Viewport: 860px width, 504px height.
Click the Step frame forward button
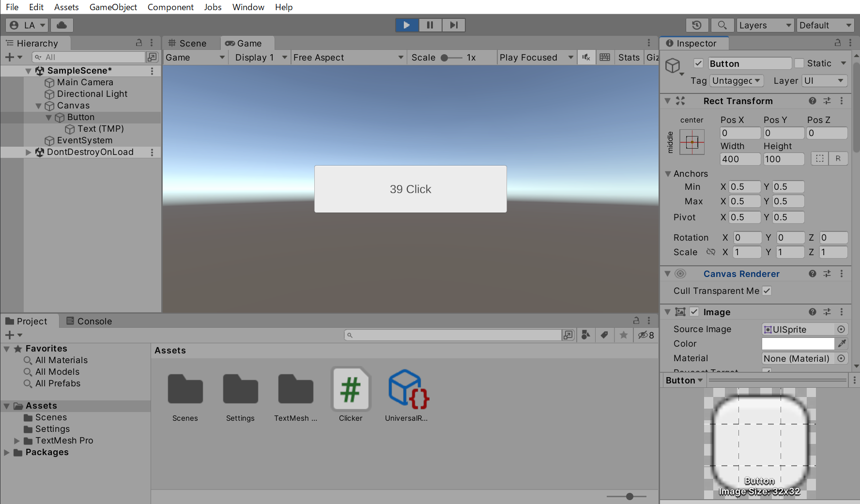[453, 25]
